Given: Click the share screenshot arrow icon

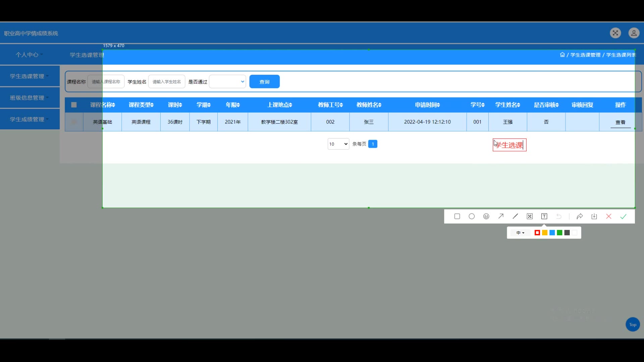Looking at the screenshot, I should coord(580,217).
